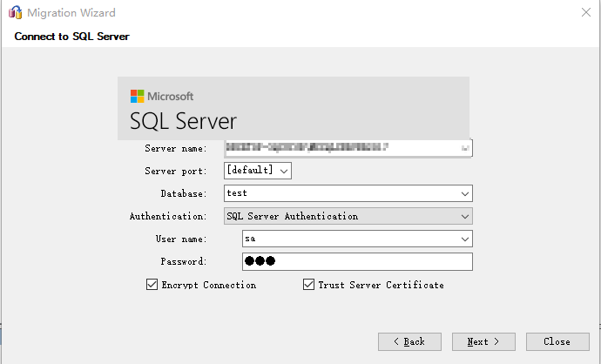Screen dimensions: 601x364
Task: Toggle Trust Server Certificate checkbox
Action: (x=308, y=284)
